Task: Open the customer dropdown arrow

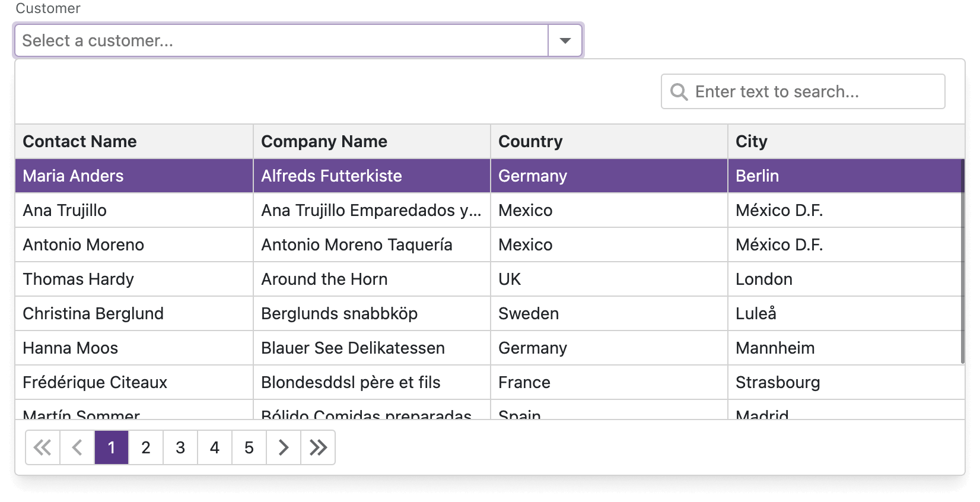Action: [565, 40]
